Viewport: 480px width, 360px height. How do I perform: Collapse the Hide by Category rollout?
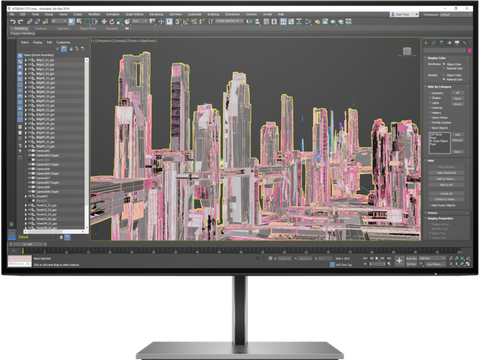coord(440,87)
